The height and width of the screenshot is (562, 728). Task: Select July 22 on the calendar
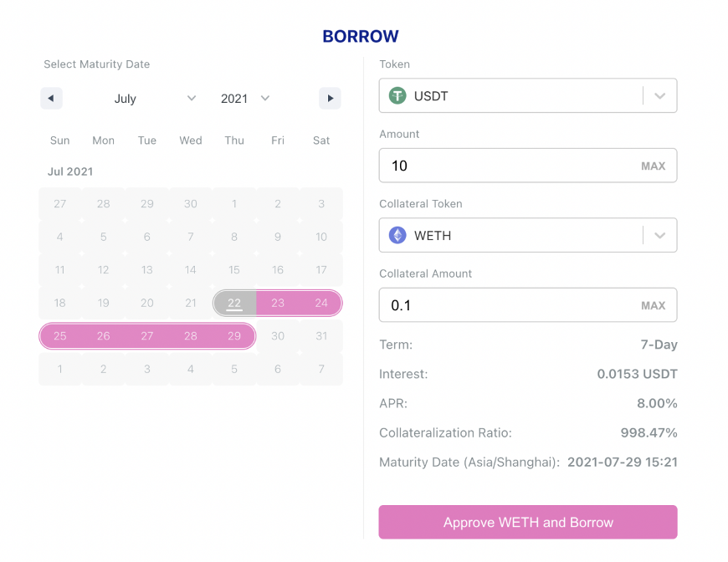pos(234,303)
